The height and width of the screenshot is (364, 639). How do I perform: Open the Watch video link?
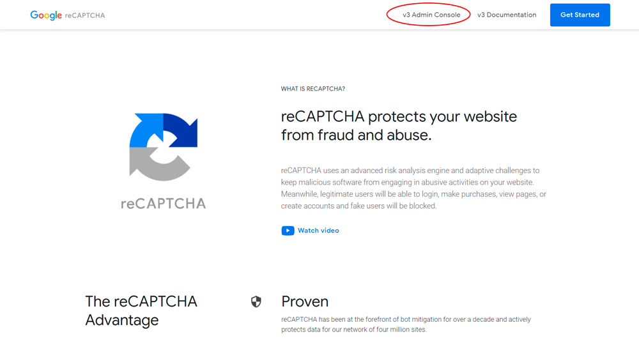318,231
